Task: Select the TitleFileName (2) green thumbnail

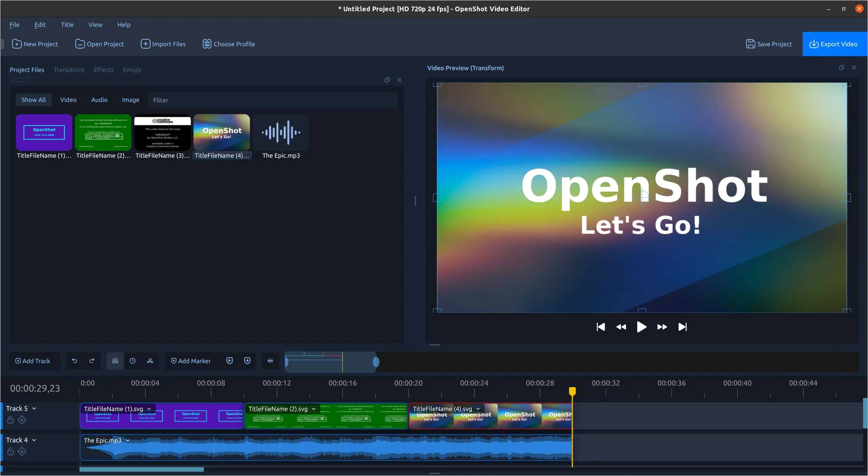Action: [x=103, y=132]
